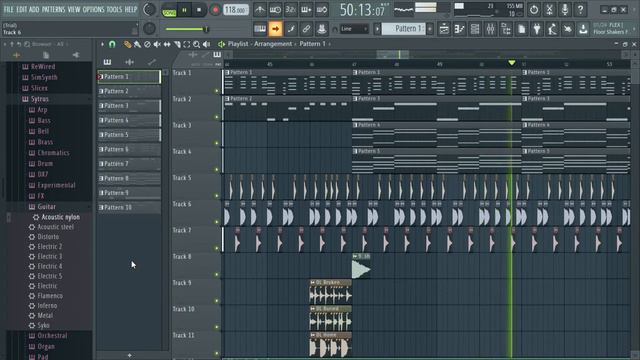Select the Zoom magnifier tool in Playlist
This screenshot has height=360, width=640.
click(196, 44)
